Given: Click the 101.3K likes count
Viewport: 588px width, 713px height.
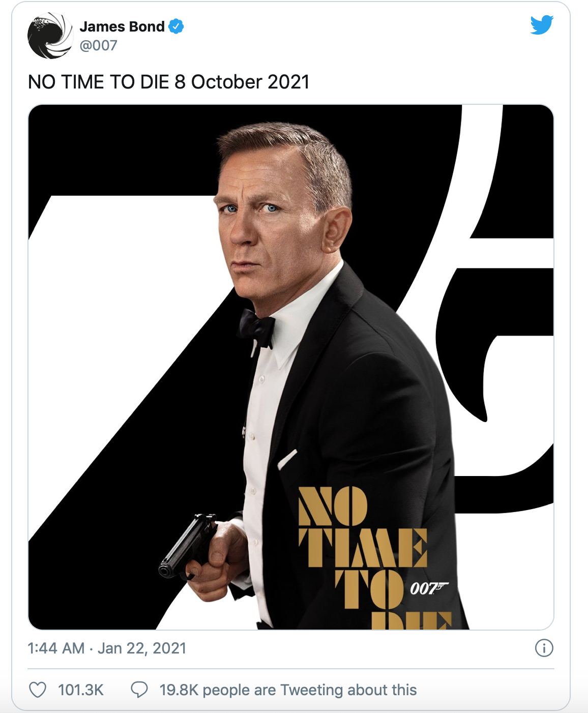Looking at the screenshot, I should (80, 690).
